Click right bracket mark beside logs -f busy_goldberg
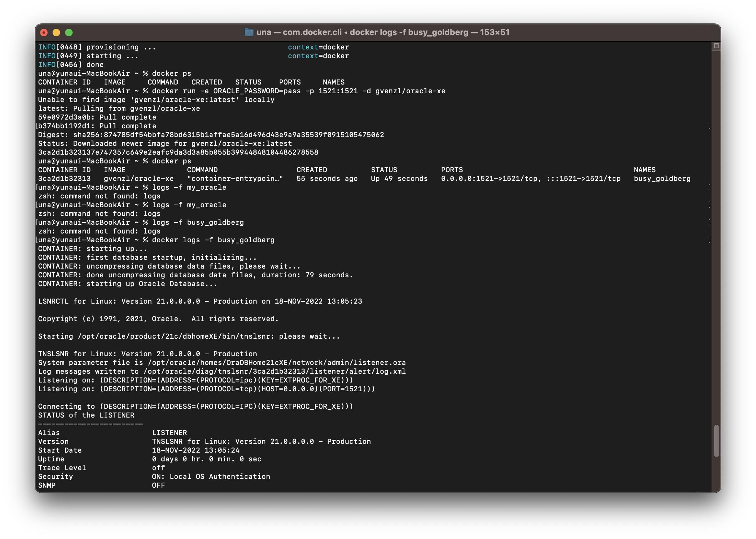 [x=710, y=222]
